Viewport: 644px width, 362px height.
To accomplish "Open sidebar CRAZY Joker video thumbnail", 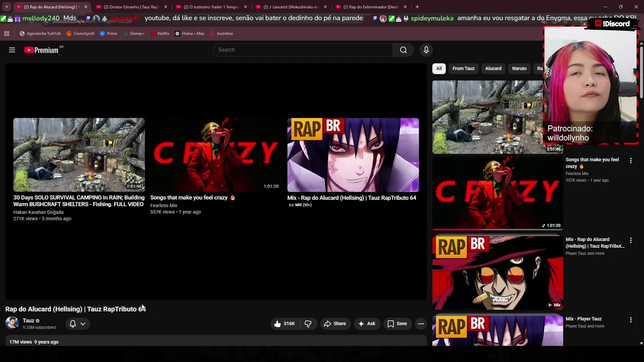I will click(x=498, y=193).
